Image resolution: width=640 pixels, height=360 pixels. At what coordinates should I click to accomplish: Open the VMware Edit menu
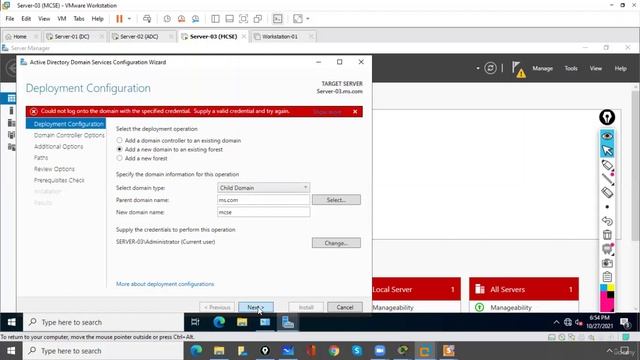tap(26, 19)
